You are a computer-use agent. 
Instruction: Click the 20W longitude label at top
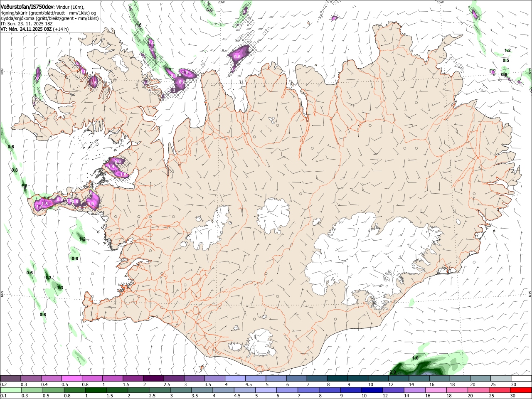point(221,2)
